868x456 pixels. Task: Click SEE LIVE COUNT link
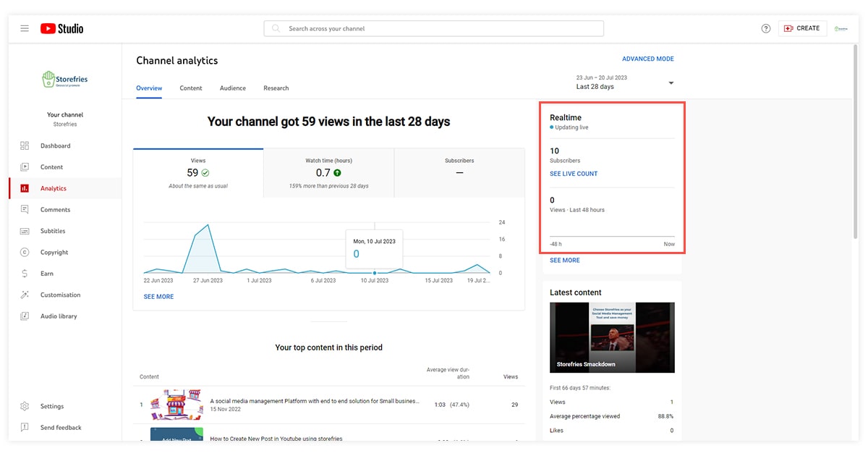(574, 174)
